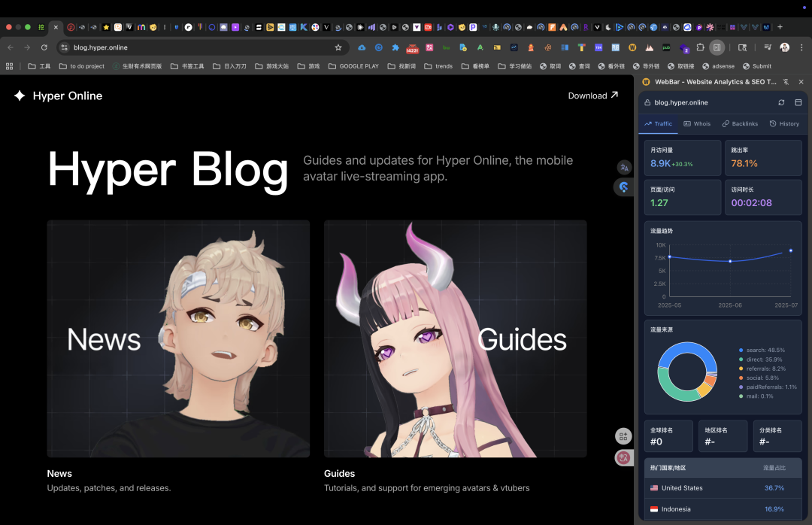This screenshot has width=812, height=525.
Task: Click the translate floating icon on page
Action: click(624, 168)
